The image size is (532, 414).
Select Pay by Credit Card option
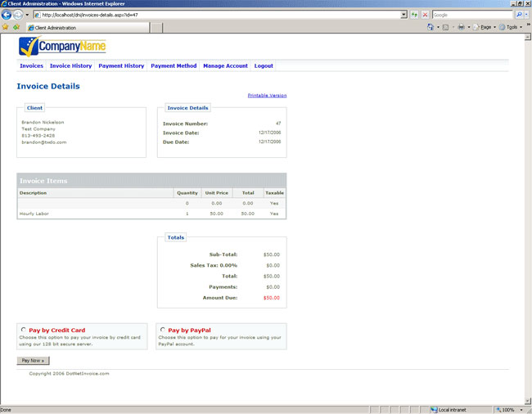click(23, 330)
